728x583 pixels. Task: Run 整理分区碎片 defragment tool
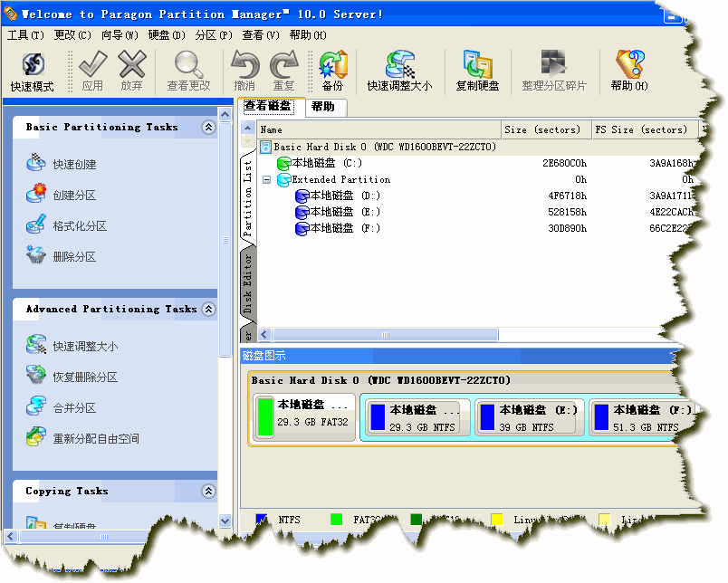pyautogui.click(x=554, y=72)
